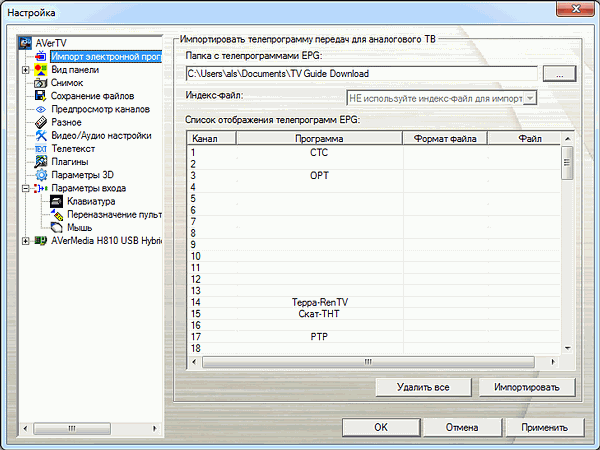
Task: Select Импорт электронной программы tree item
Action: (x=106, y=57)
